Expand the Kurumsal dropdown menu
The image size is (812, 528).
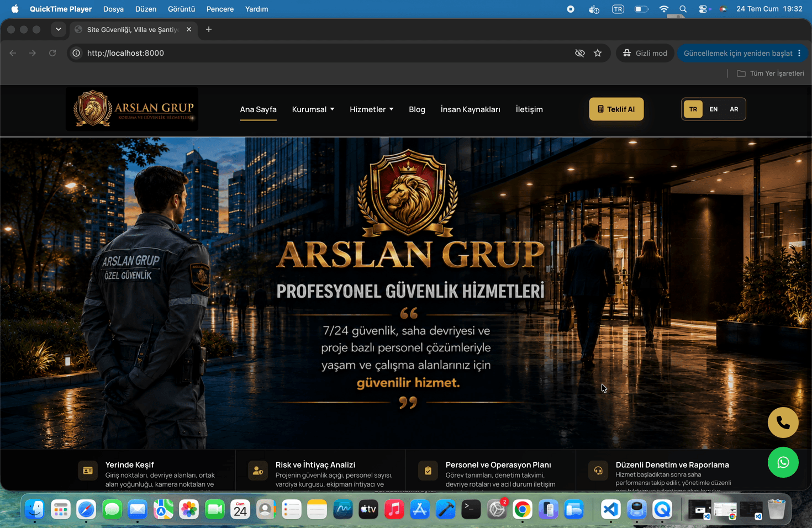tap(313, 109)
